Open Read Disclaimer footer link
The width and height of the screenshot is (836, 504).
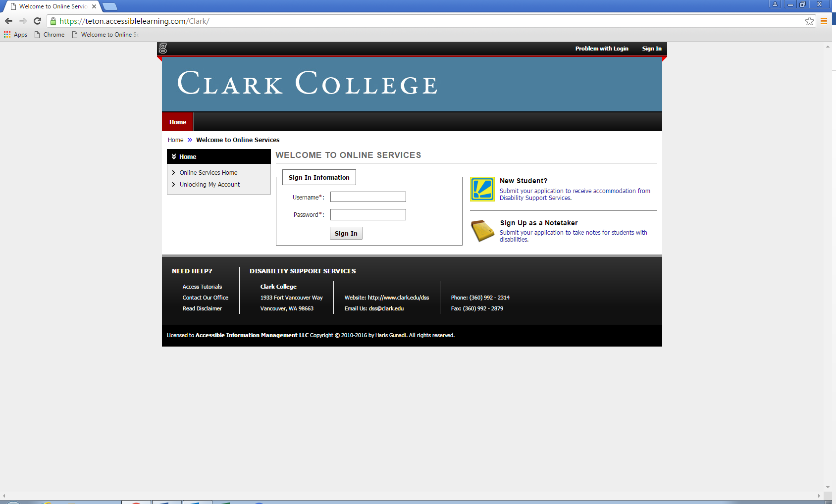click(x=202, y=308)
